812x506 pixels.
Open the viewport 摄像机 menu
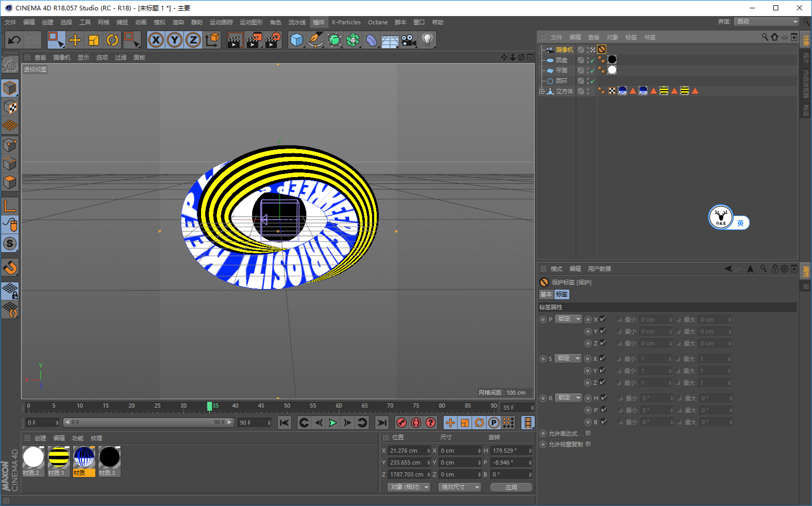(62, 57)
